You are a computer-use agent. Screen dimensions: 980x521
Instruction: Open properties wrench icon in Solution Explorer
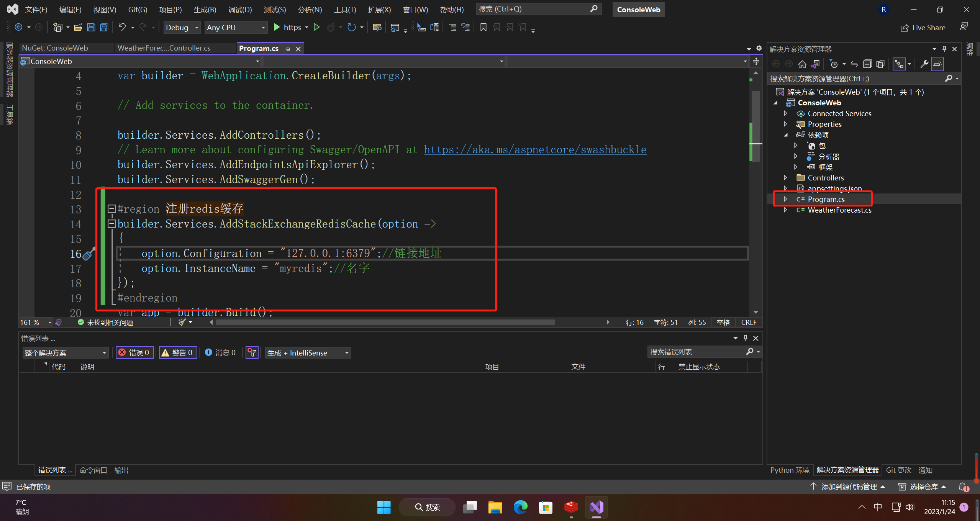pyautogui.click(x=924, y=64)
